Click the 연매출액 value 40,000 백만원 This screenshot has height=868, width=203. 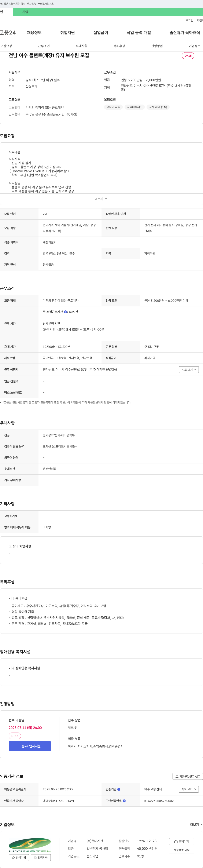pyautogui.click(x=147, y=849)
